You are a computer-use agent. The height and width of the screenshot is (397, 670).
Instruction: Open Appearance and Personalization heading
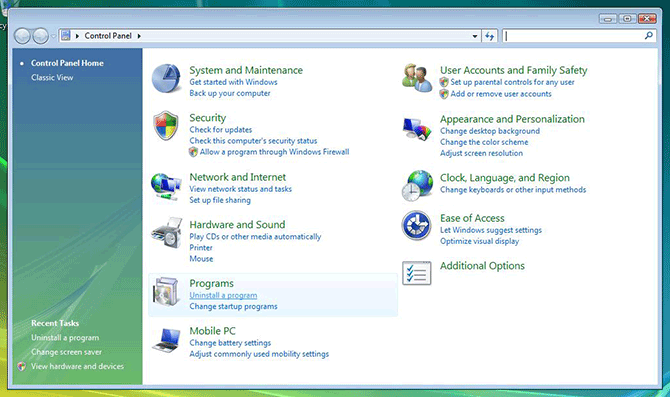pyautogui.click(x=512, y=119)
